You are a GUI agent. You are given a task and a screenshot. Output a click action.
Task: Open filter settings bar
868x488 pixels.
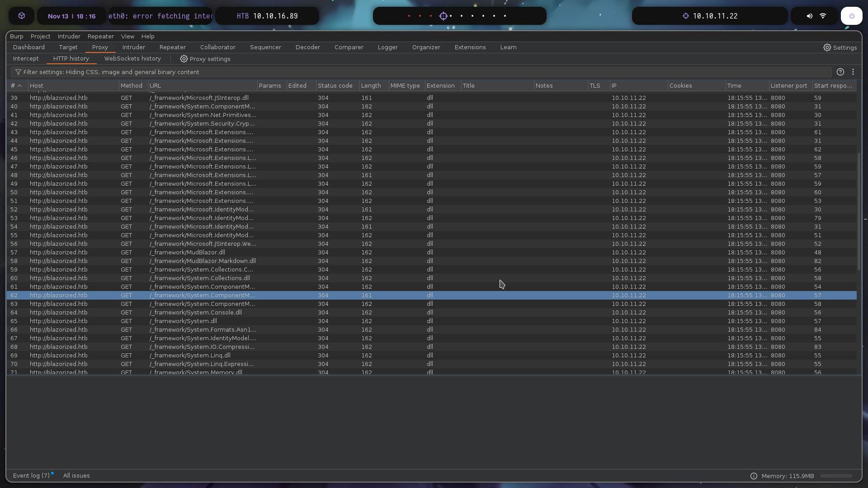(421, 72)
